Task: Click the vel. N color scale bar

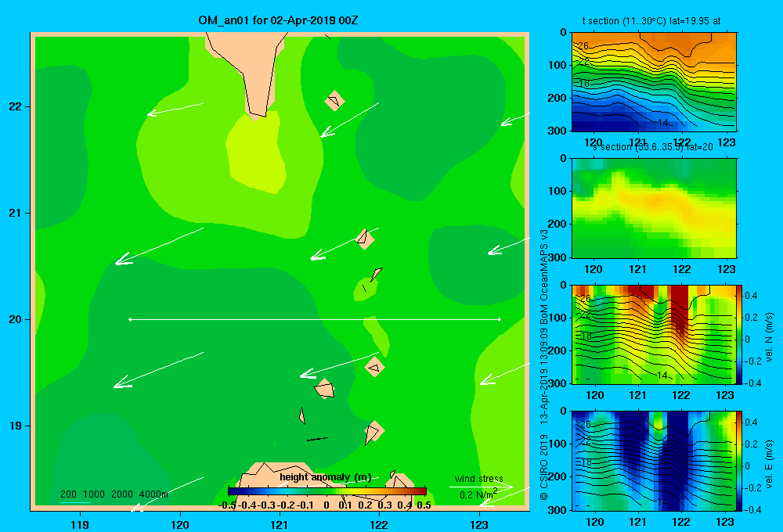Action: point(740,334)
